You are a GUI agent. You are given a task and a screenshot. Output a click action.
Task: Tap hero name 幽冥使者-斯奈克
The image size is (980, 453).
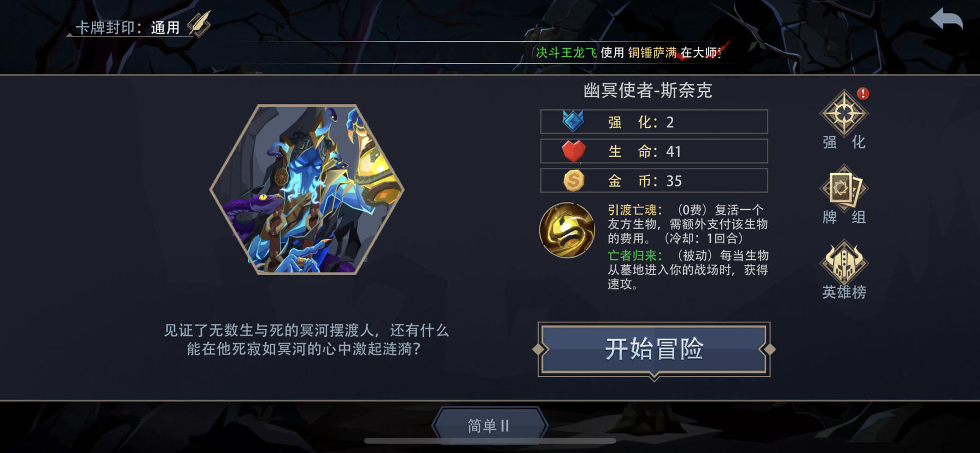[x=648, y=90]
